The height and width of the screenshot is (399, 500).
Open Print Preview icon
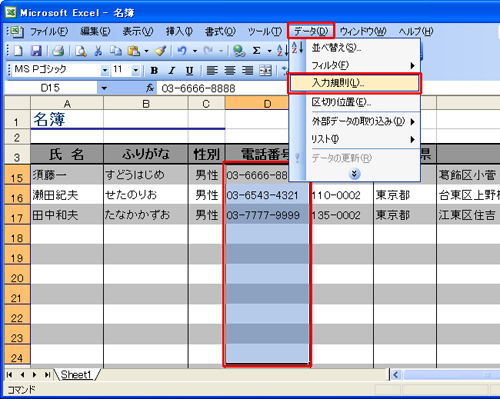[x=81, y=51]
